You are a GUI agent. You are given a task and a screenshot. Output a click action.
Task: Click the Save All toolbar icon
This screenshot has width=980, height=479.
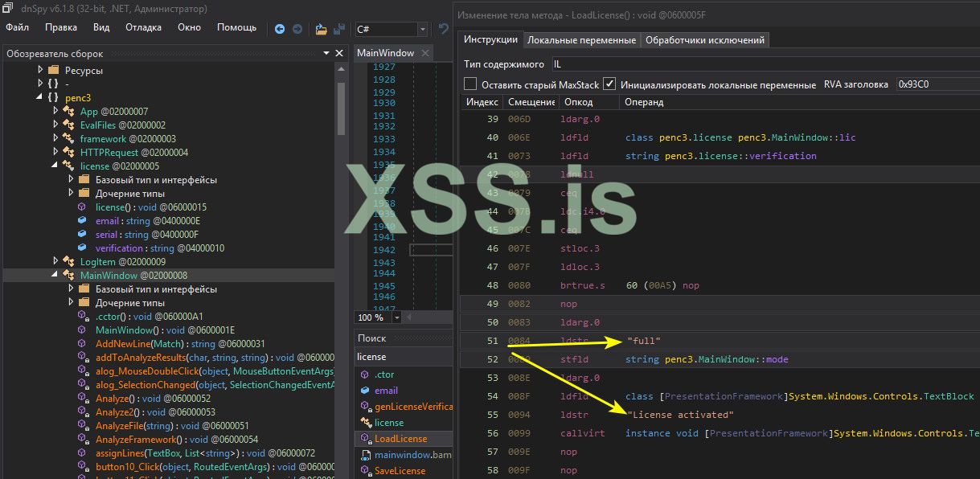tap(339, 29)
